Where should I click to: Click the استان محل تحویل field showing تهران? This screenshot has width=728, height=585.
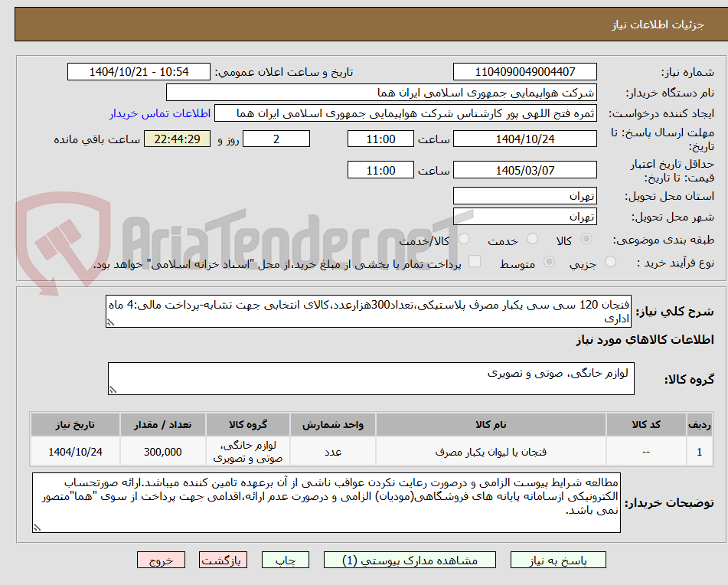pyautogui.click(x=526, y=195)
